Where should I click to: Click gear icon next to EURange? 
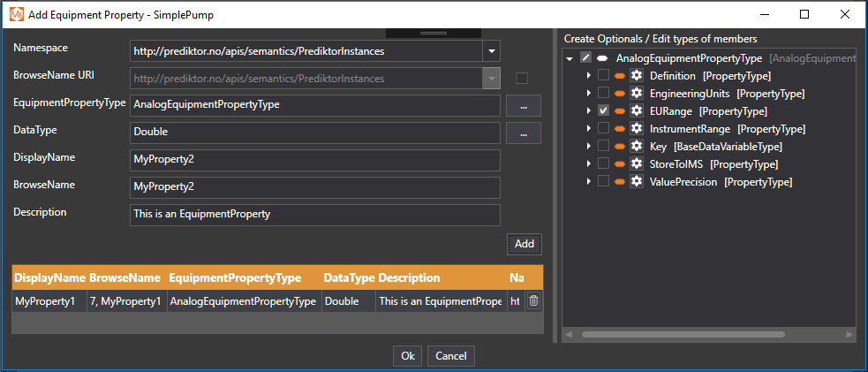coord(636,111)
